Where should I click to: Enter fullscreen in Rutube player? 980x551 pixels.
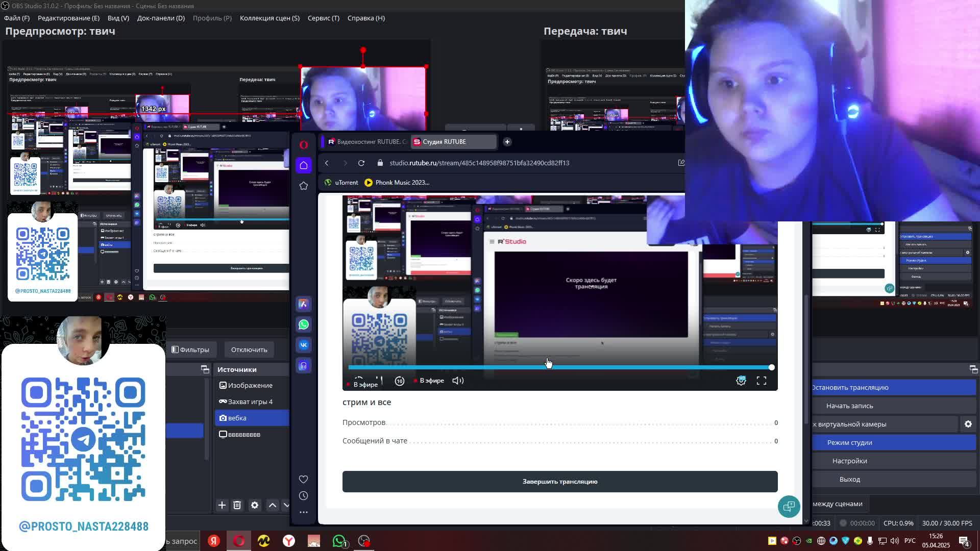click(x=762, y=381)
